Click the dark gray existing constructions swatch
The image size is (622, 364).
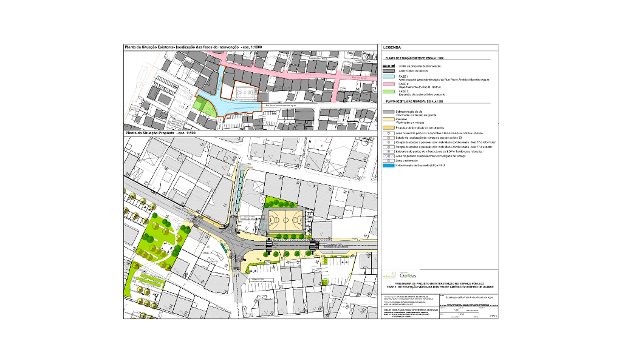pos(389,70)
